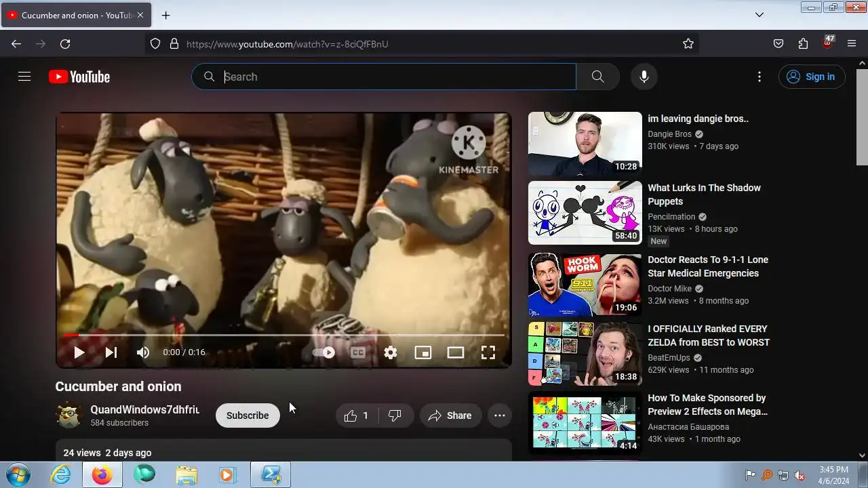Open Doctor Reacts To 9-1-1 thumbnail

(585, 285)
